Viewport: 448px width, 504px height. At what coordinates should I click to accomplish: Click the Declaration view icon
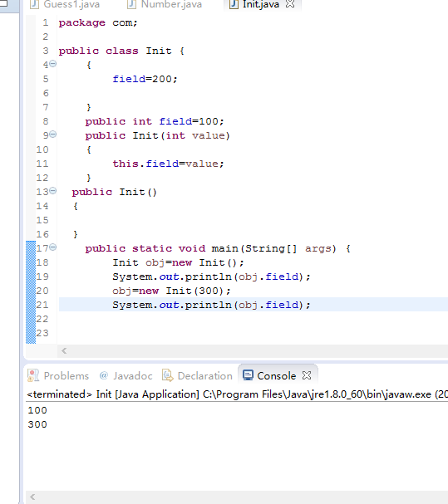coord(168,375)
